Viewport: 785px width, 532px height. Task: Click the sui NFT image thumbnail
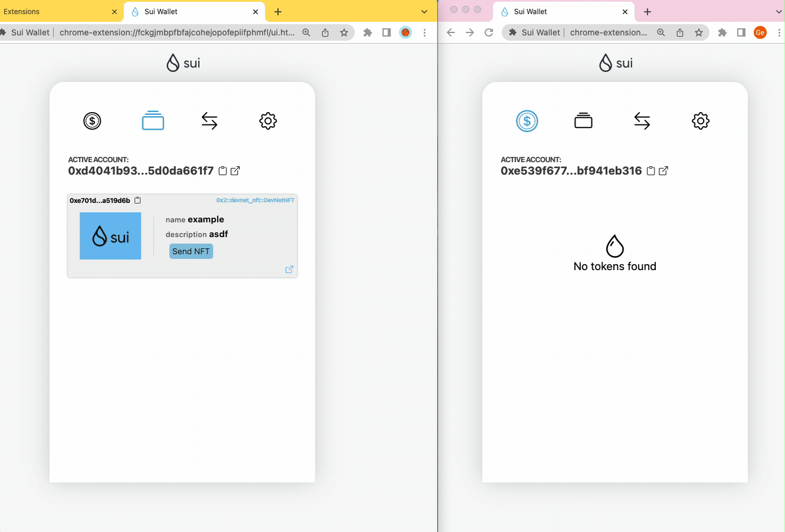click(110, 236)
